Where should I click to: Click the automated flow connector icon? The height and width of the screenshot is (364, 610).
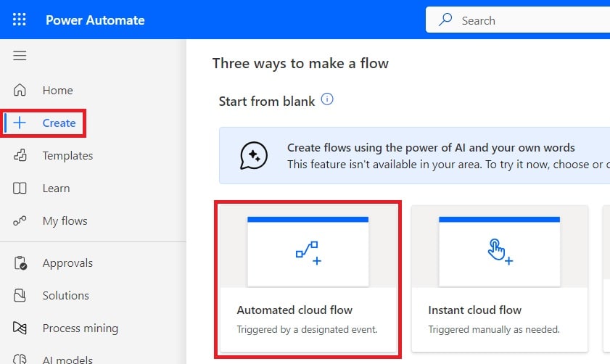coord(308,253)
